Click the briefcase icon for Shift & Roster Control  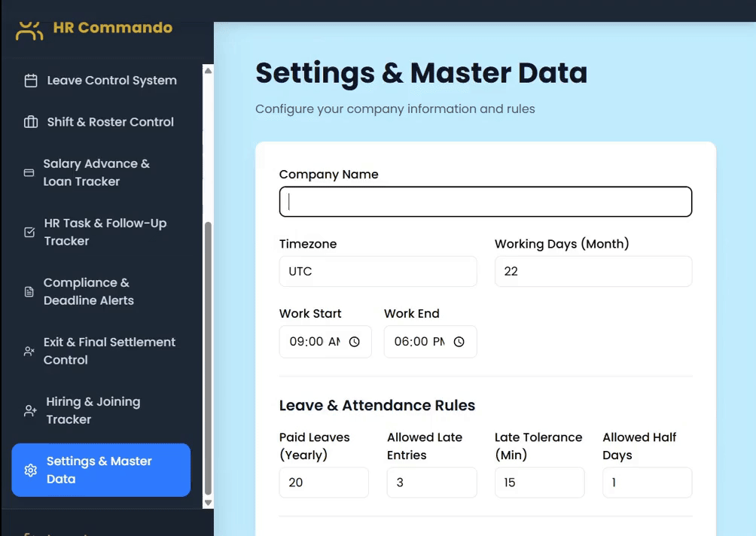point(31,122)
